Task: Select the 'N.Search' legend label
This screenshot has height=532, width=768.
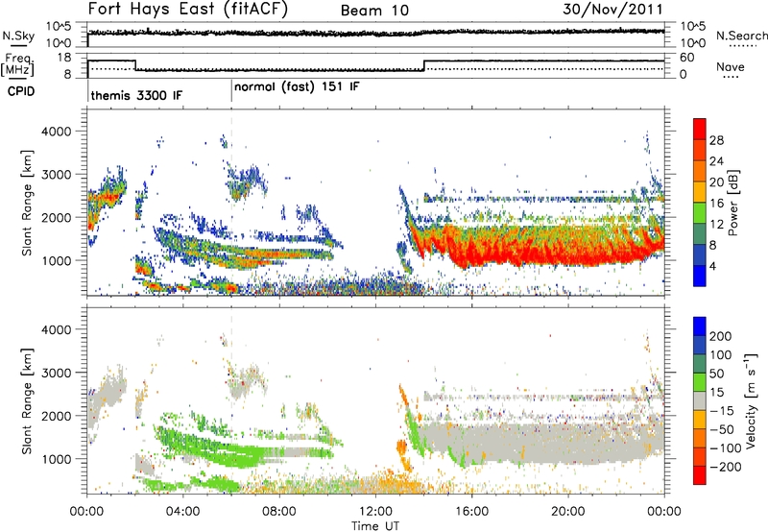Action: [742, 36]
